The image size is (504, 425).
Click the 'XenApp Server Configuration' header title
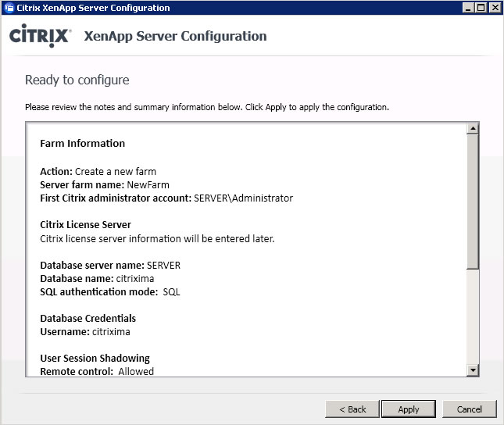tap(175, 36)
